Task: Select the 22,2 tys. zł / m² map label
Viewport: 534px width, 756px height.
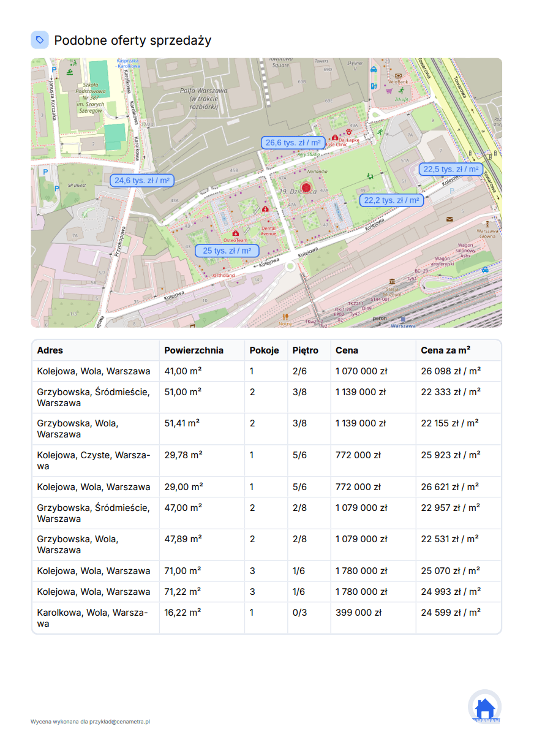Action: (x=391, y=200)
